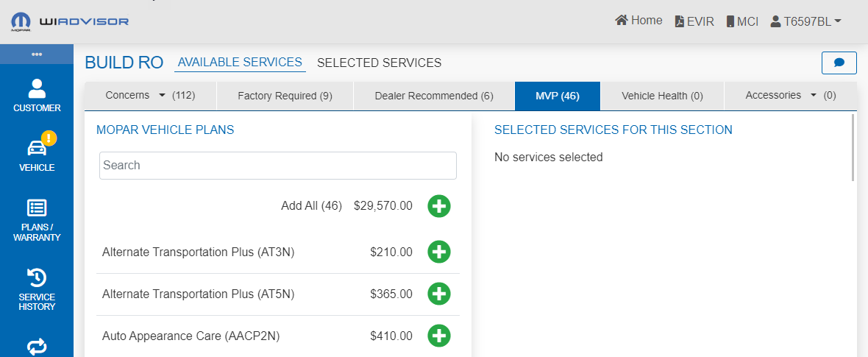The width and height of the screenshot is (868, 357).
Task: Switch to the Vehicle Health tab
Action: point(662,96)
